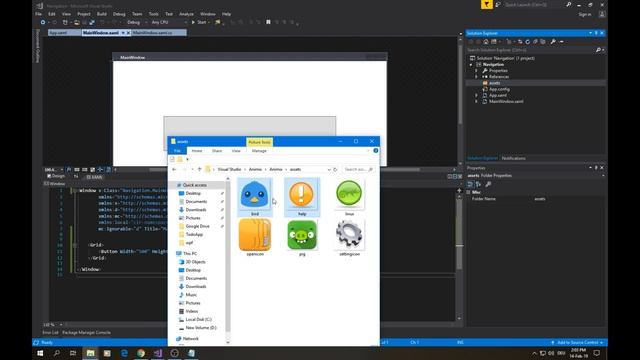Click the Back arrow in File Explorer
Viewport: 640px width, 360px height.
(x=174, y=169)
